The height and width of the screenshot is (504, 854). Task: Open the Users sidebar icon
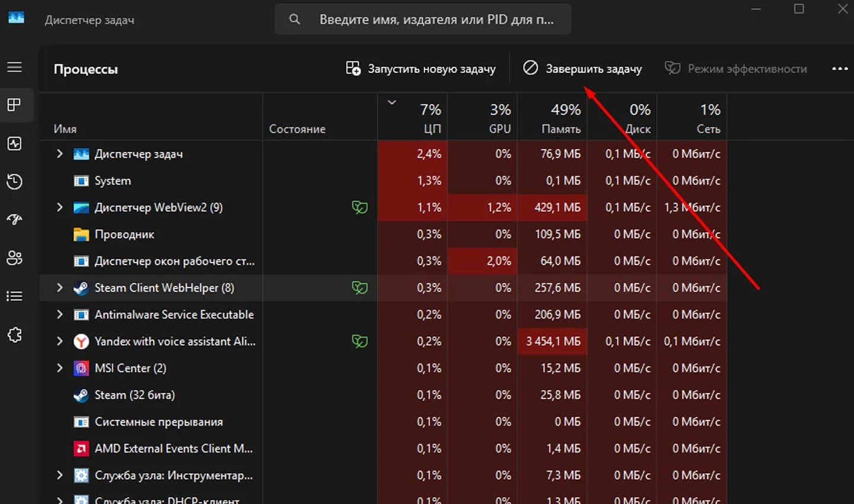click(x=14, y=258)
